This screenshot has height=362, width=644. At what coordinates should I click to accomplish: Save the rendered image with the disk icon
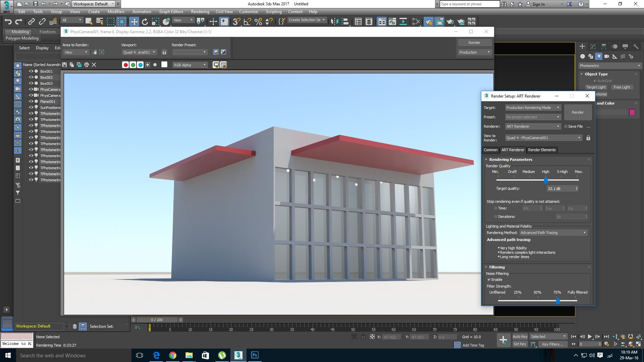64,65
